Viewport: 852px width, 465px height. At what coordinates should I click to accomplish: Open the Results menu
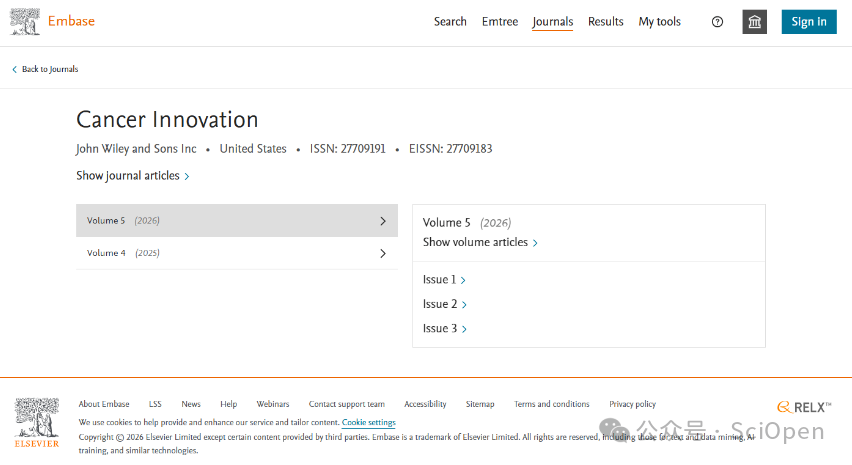tap(605, 22)
